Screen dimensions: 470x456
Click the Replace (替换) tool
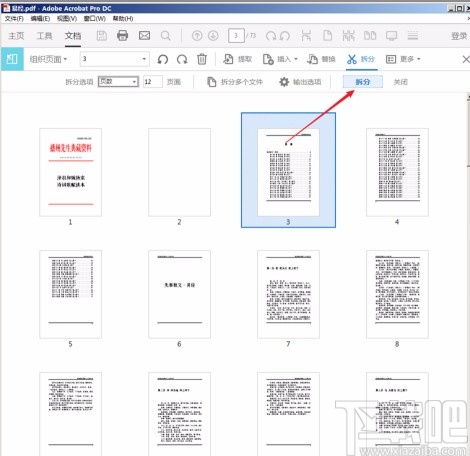tap(321, 59)
